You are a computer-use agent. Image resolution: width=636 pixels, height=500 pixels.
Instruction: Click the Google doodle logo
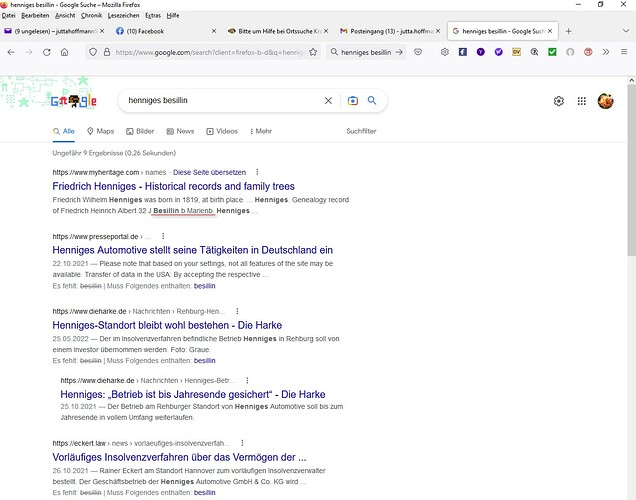[x=73, y=101]
